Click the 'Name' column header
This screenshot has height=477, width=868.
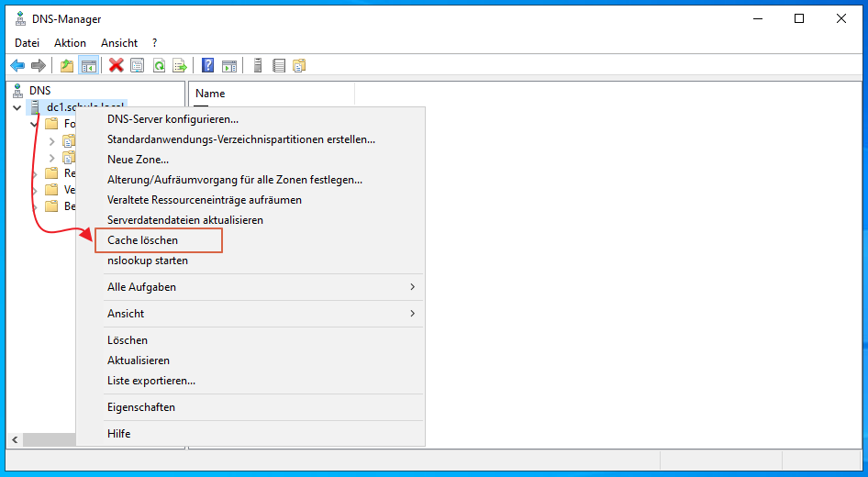click(x=272, y=94)
